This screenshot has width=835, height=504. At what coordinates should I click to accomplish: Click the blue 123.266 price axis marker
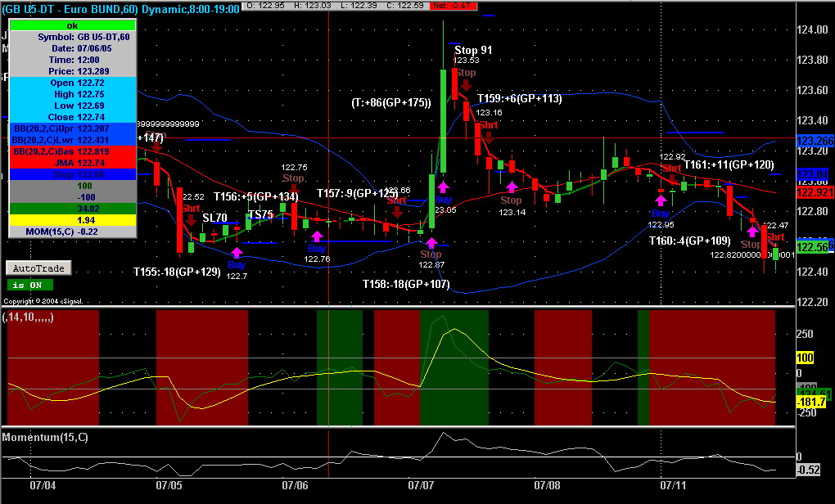point(815,141)
